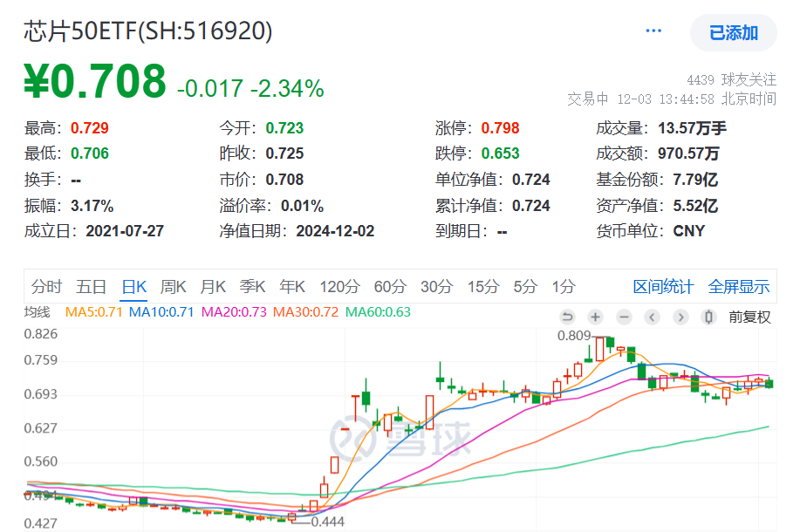Click the 已添加 added button

pyautogui.click(x=734, y=32)
